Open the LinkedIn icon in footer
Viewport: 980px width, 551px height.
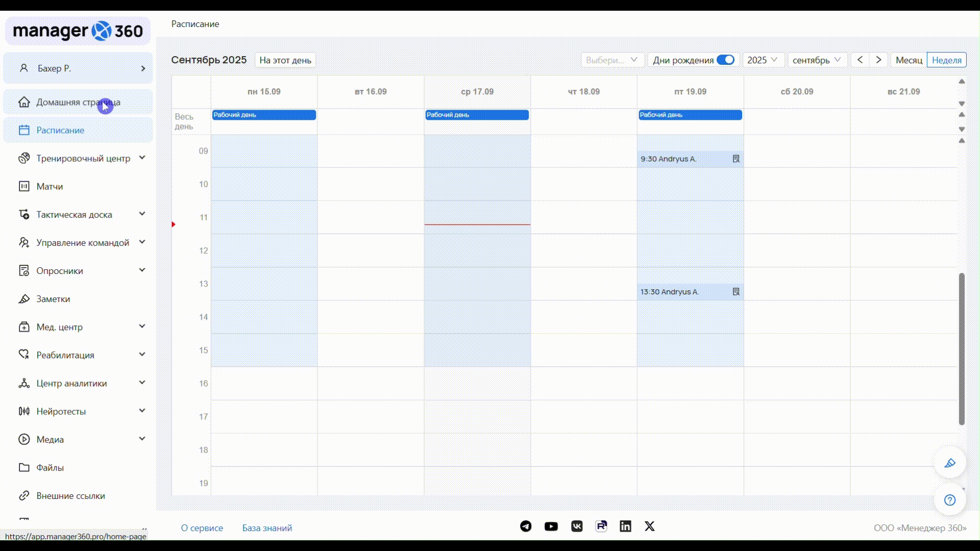tap(625, 526)
